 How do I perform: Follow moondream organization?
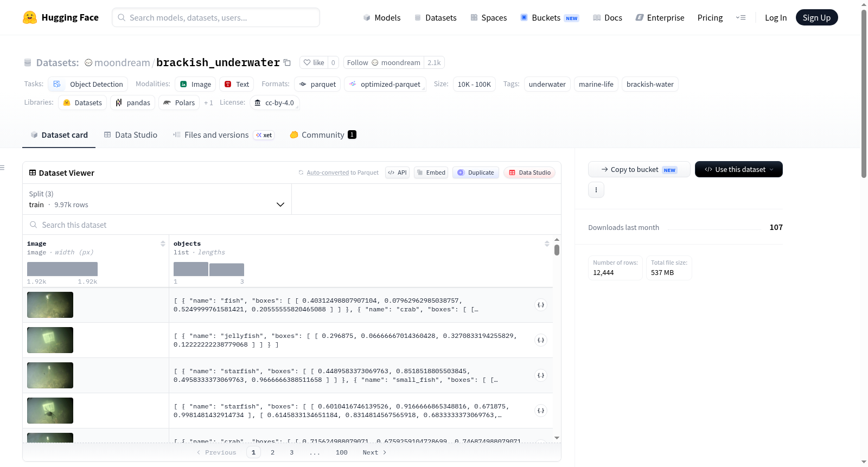click(x=384, y=62)
